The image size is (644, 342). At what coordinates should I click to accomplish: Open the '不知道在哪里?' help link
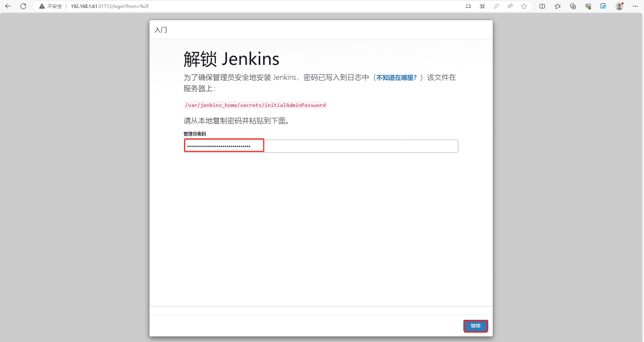coord(397,78)
